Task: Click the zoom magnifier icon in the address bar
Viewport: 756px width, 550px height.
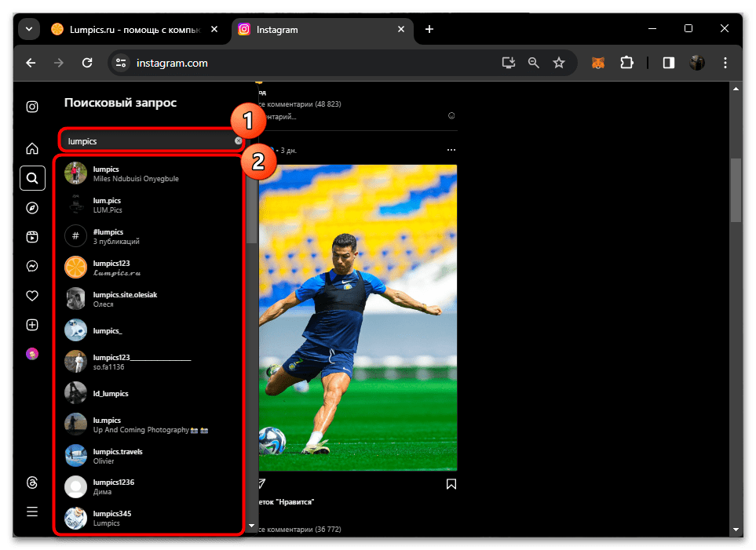Action: [x=533, y=63]
